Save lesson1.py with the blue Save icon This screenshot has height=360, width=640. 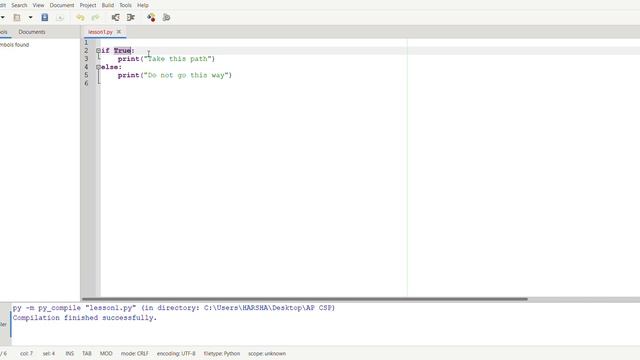coord(44,18)
